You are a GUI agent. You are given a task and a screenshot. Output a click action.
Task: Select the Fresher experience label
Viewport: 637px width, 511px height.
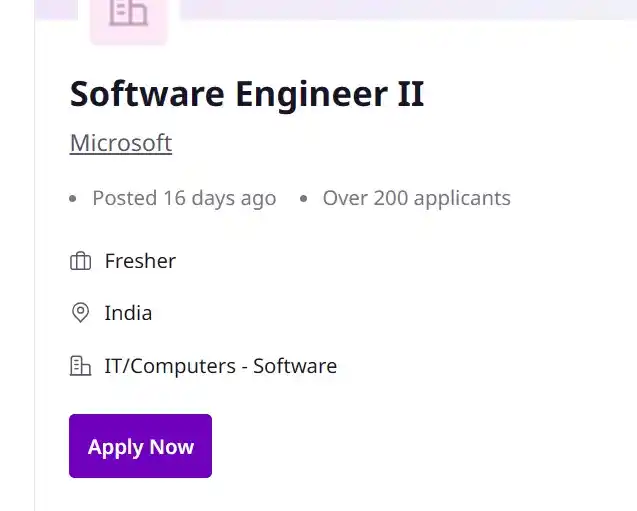pos(140,261)
